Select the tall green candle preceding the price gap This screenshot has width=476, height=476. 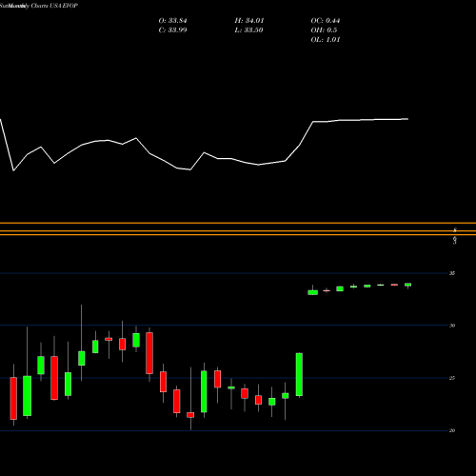coord(299,374)
